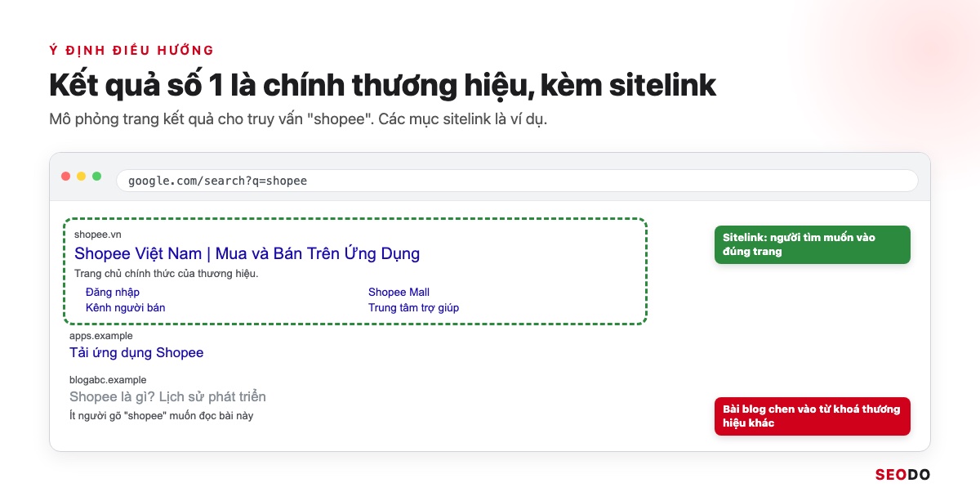Open the Tải ứng dụng Shopee result

pos(136,353)
